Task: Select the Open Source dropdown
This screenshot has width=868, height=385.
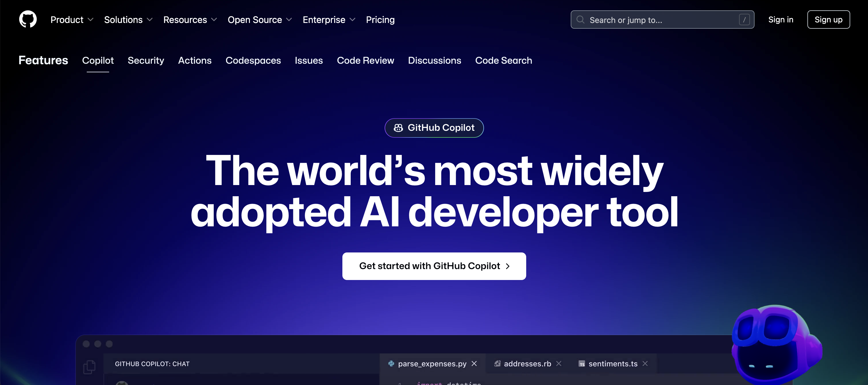Action: click(x=259, y=20)
